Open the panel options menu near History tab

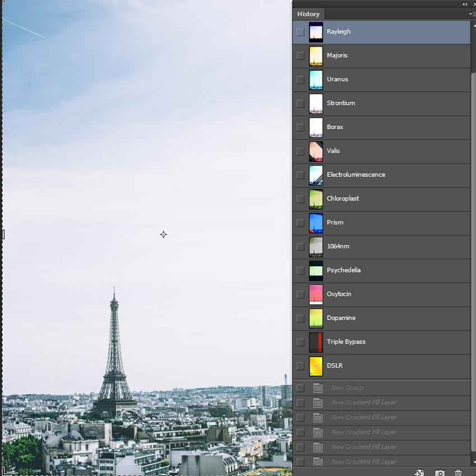pyautogui.click(x=472, y=12)
